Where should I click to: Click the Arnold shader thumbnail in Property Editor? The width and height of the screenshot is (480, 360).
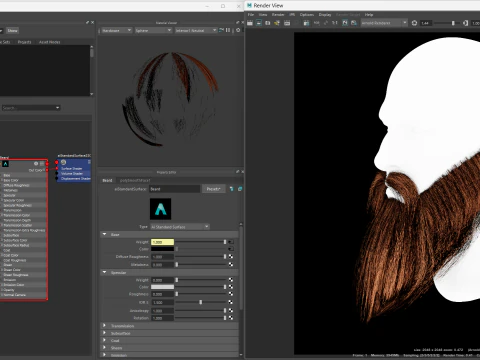click(x=160, y=209)
